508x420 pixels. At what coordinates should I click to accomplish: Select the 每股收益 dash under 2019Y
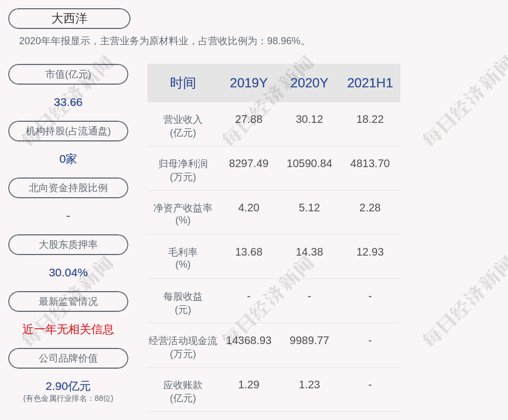pos(249,297)
